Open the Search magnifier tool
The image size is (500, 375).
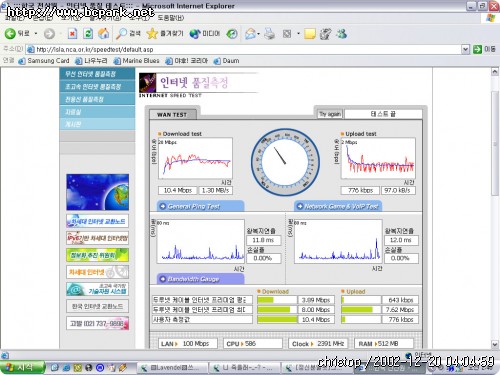(128, 33)
